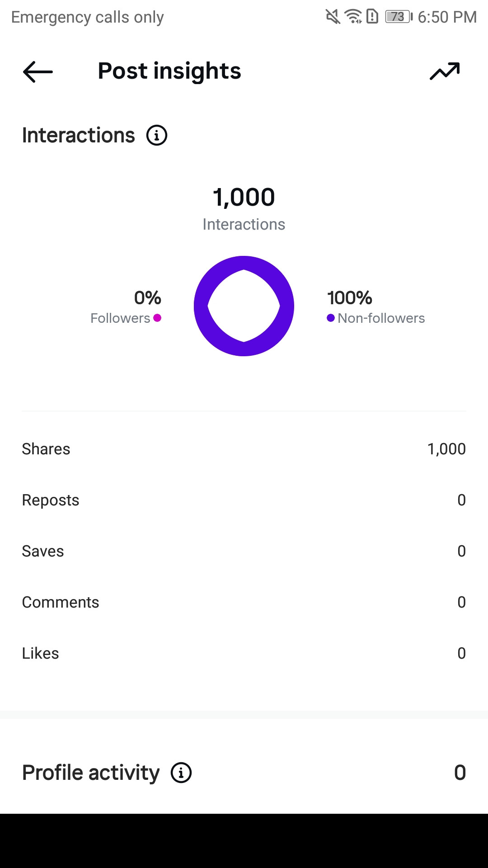Tap the Profile activity heading
This screenshot has width=488, height=868.
coord(91,773)
